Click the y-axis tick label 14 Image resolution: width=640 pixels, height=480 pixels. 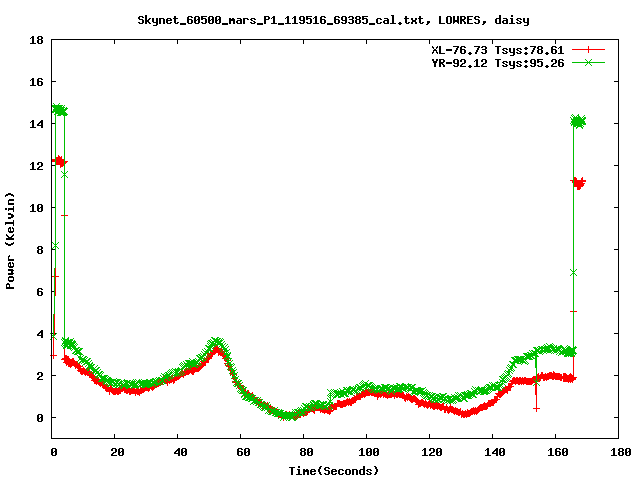tap(36, 124)
